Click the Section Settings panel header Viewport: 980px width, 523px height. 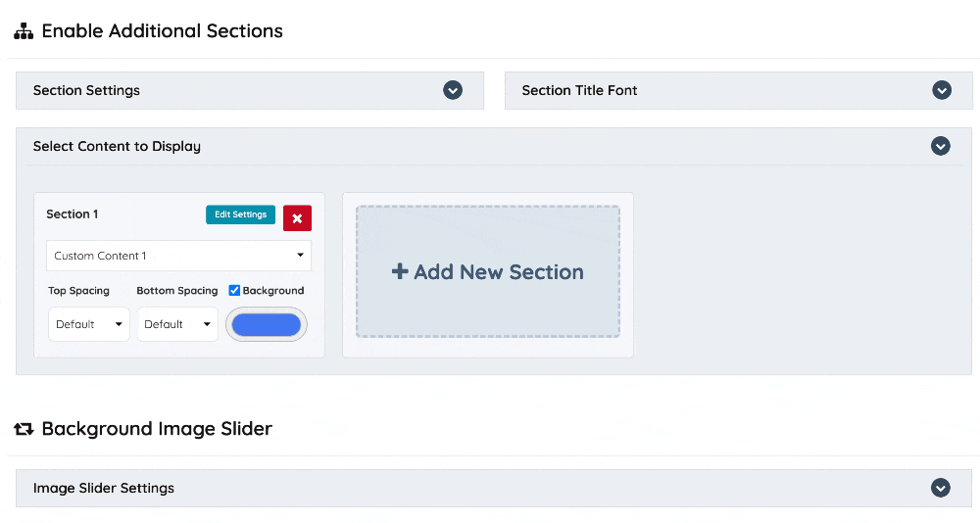250,91
